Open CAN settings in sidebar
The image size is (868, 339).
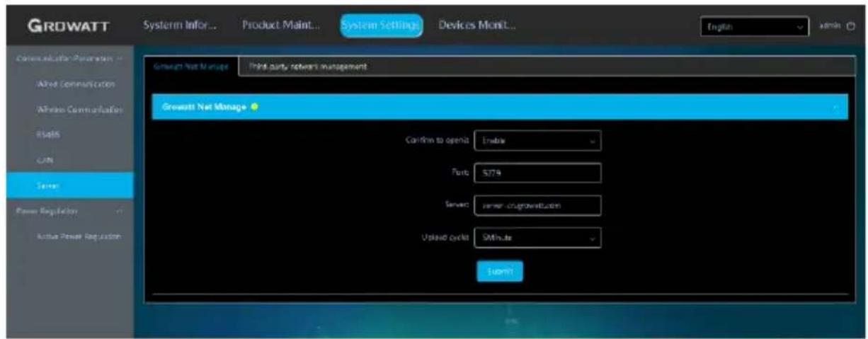click(43, 160)
